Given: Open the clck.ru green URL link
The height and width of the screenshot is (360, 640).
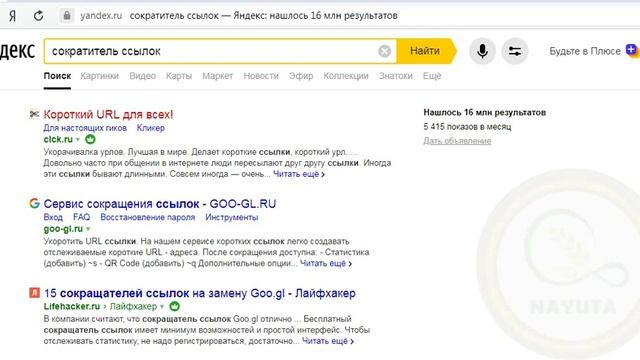Looking at the screenshot, I should coord(58,139).
